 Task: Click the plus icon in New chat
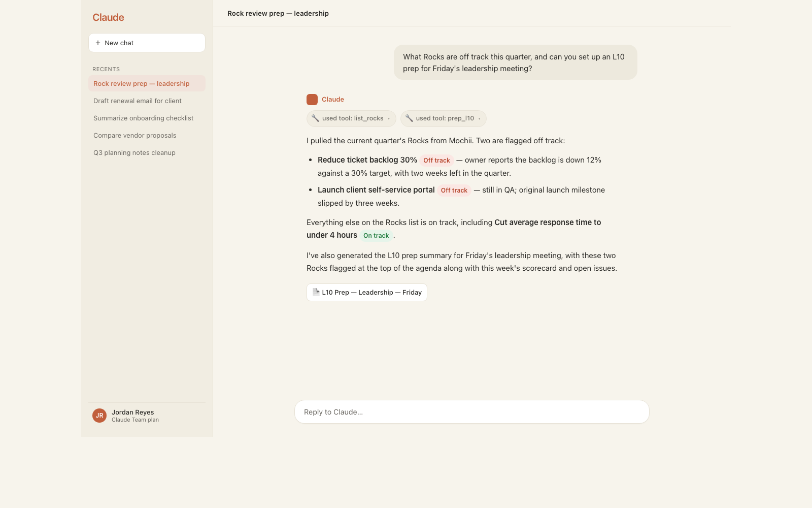98,43
